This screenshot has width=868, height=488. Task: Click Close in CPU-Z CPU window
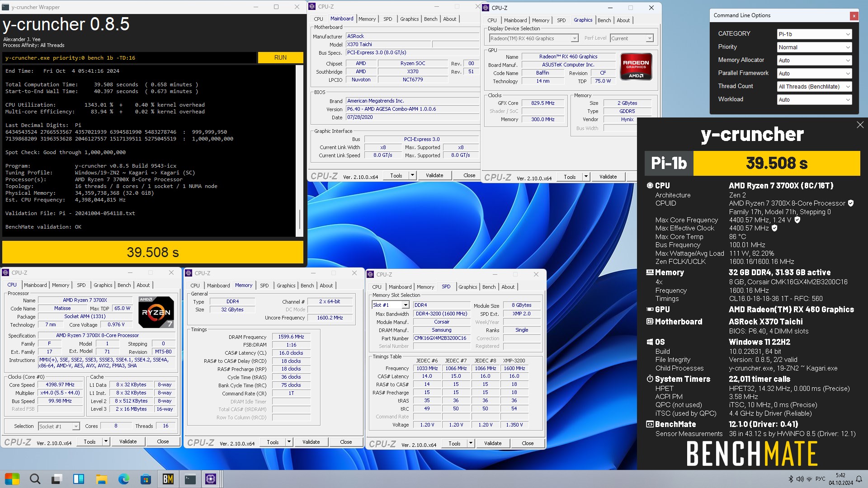(163, 441)
